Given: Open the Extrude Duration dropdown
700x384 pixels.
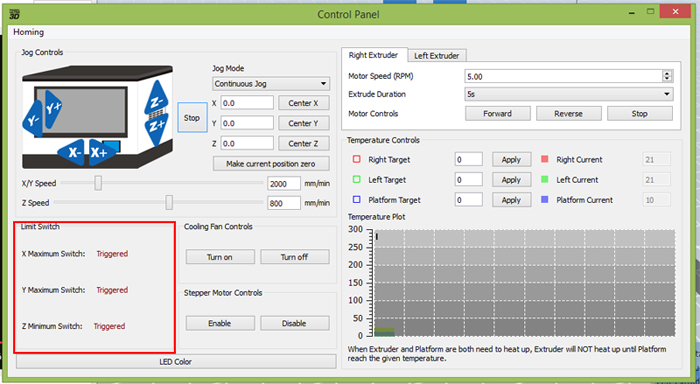Looking at the screenshot, I should (569, 94).
